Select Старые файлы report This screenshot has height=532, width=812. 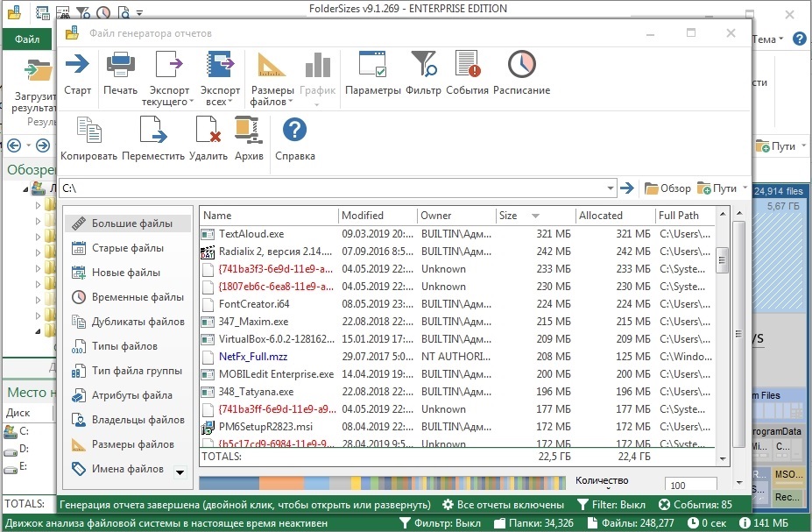tap(128, 248)
